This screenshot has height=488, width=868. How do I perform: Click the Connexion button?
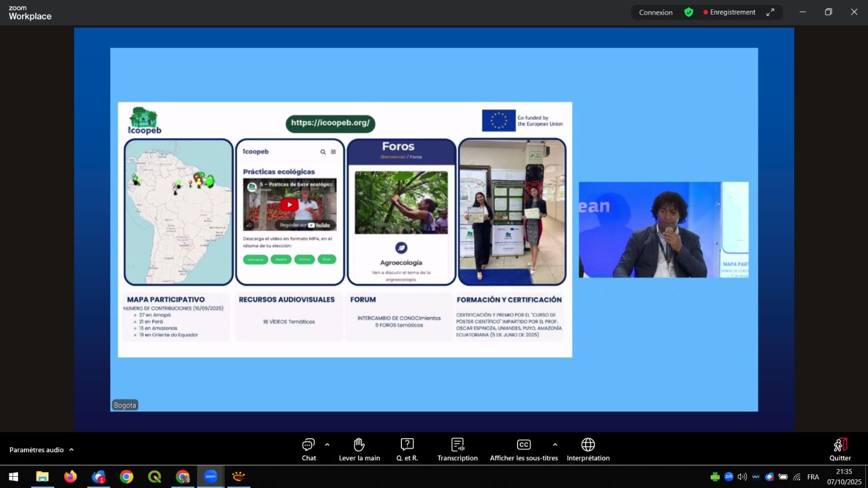(x=655, y=12)
